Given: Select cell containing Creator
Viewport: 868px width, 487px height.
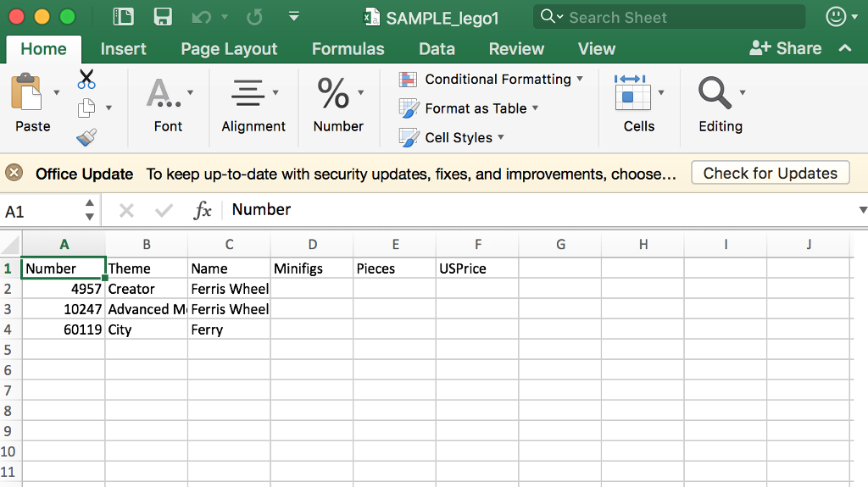Looking at the screenshot, I should [146, 289].
